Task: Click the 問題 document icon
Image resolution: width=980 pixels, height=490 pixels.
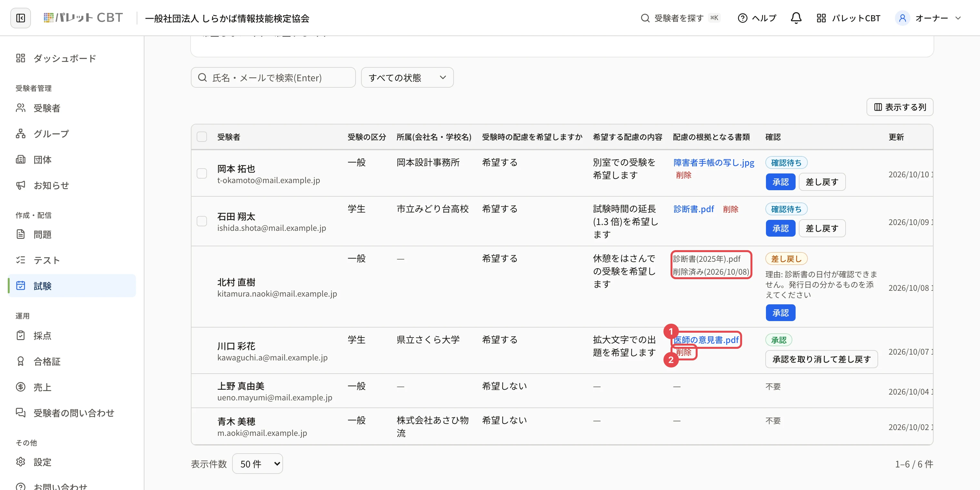Action: coord(21,234)
